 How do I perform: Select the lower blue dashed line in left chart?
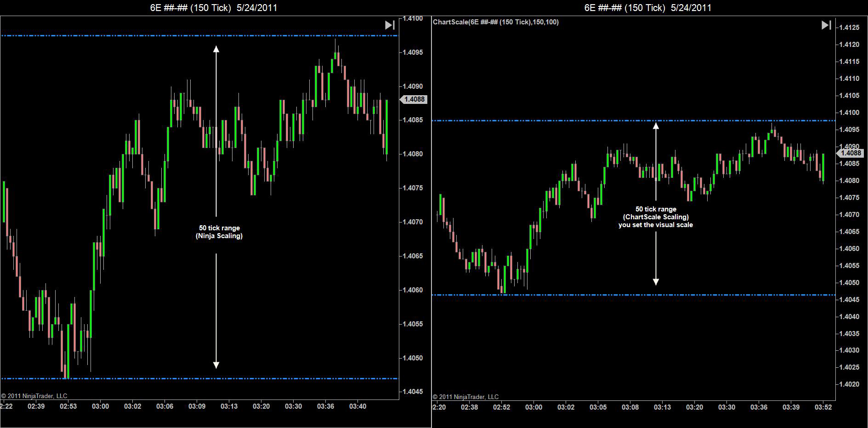(x=199, y=378)
